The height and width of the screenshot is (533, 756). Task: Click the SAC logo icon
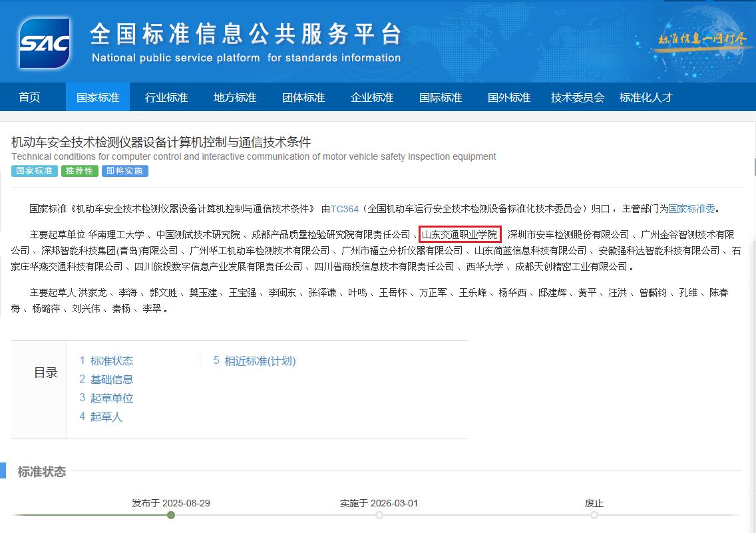click(45, 43)
